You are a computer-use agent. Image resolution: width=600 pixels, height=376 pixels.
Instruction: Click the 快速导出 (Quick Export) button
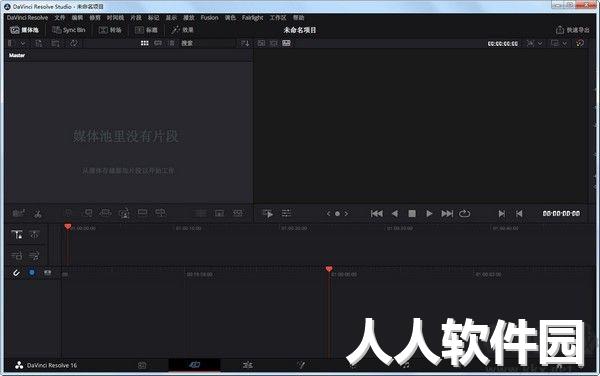[x=572, y=30]
